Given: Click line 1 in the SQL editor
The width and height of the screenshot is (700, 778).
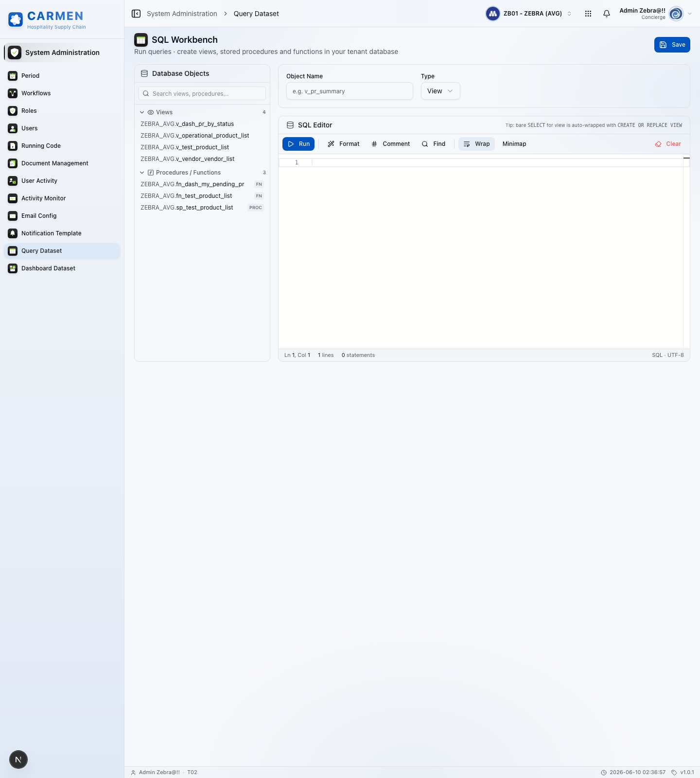Looking at the screenshot, I should pos(497,162).
